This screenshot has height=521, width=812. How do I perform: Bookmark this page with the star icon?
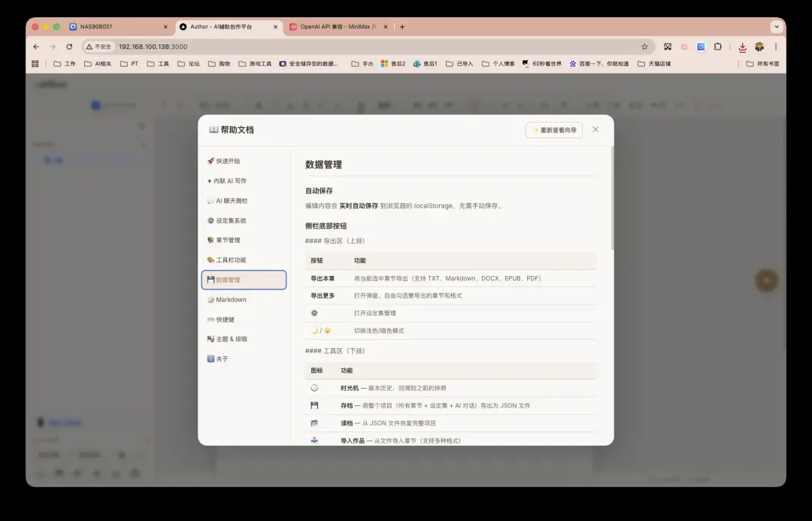pyautogui.click(x=644, y=47)
